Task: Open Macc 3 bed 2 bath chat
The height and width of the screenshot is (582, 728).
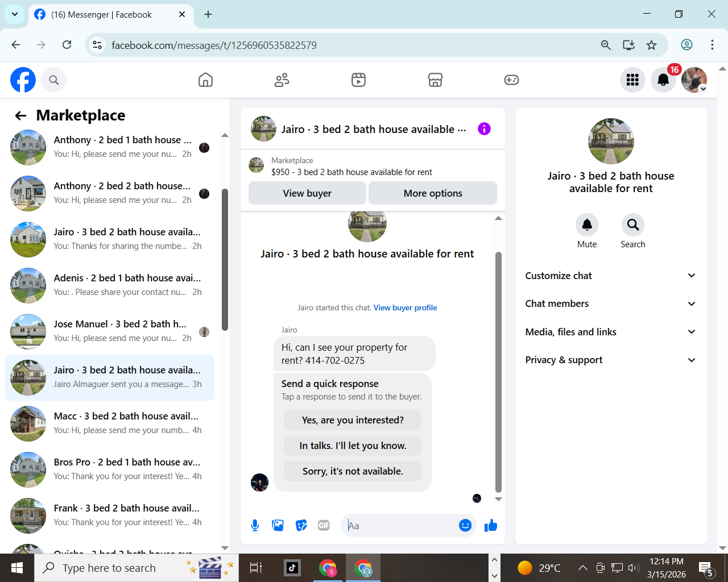Action: pyautogui.click(x=110, y=423)
